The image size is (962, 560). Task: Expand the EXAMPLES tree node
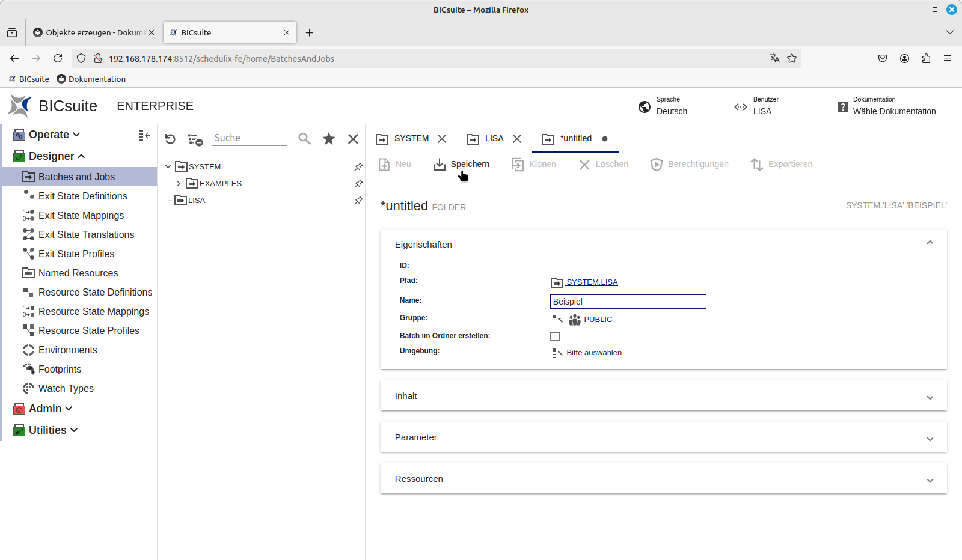(178, 183)
